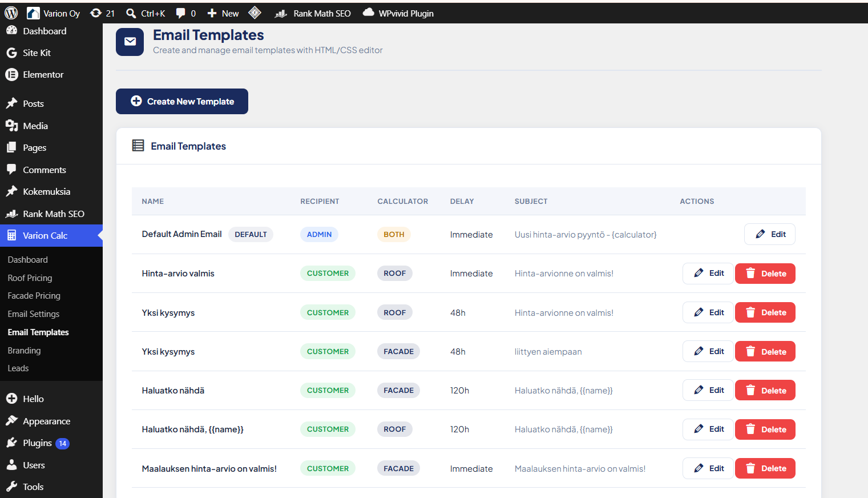Click the Plugins plug icon
Image resolution: width=868 pixels, height=498 pixels.
11,443
